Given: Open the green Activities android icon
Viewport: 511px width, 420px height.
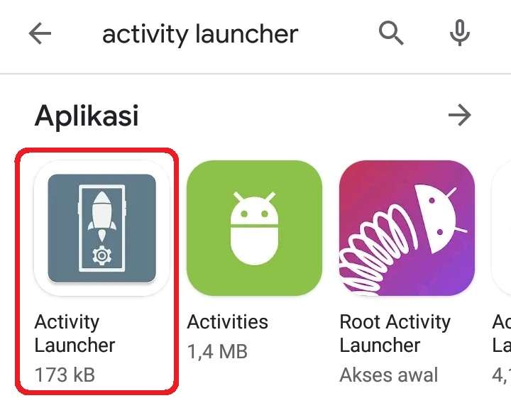Looking at the screenshot, I should [254, 228].
